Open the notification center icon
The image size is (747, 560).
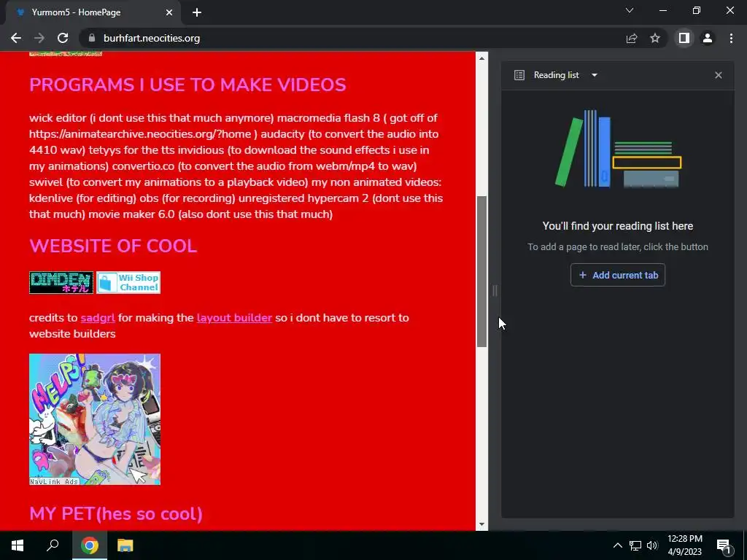pyautogui.click(x=724, y=545)
